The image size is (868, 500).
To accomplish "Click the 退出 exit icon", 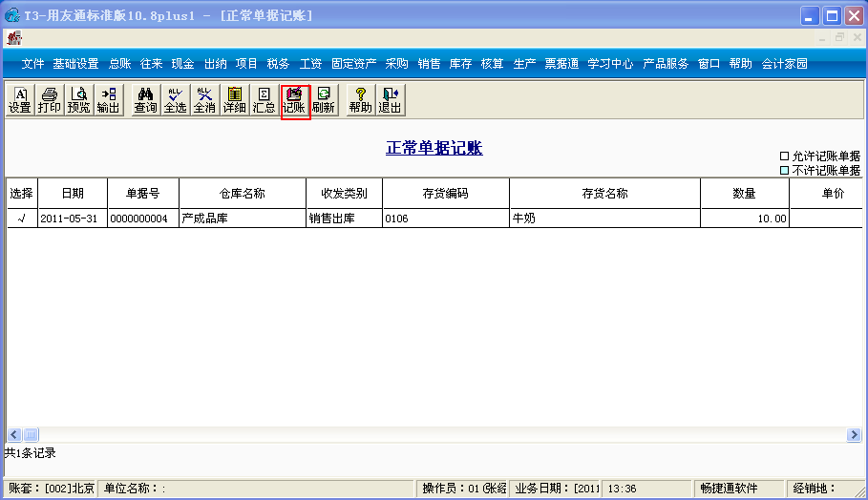I will pos(391,100).
